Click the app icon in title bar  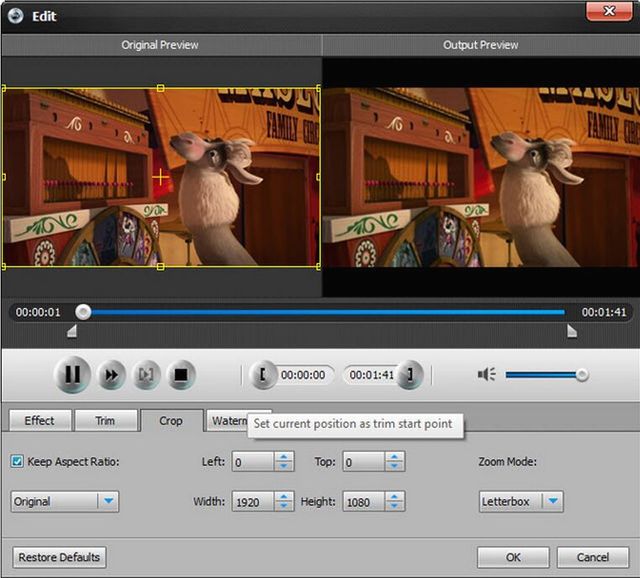16,16
